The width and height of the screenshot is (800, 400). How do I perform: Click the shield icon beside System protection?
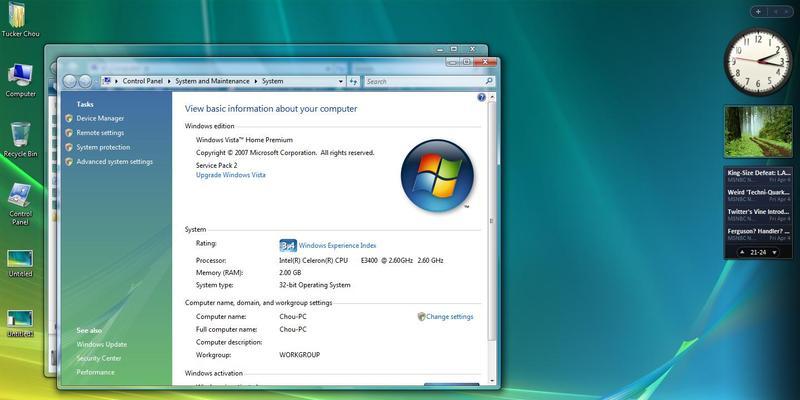click(69, 147)
